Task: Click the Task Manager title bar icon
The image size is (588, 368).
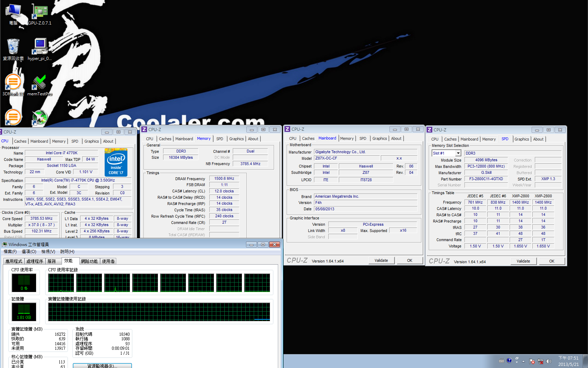Action: (x=5, y=244)
